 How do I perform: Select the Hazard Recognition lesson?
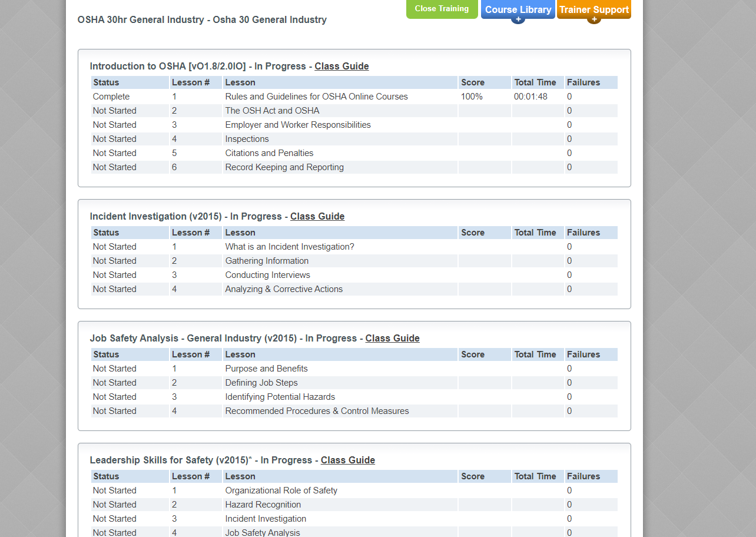click(x=263, y=505)
